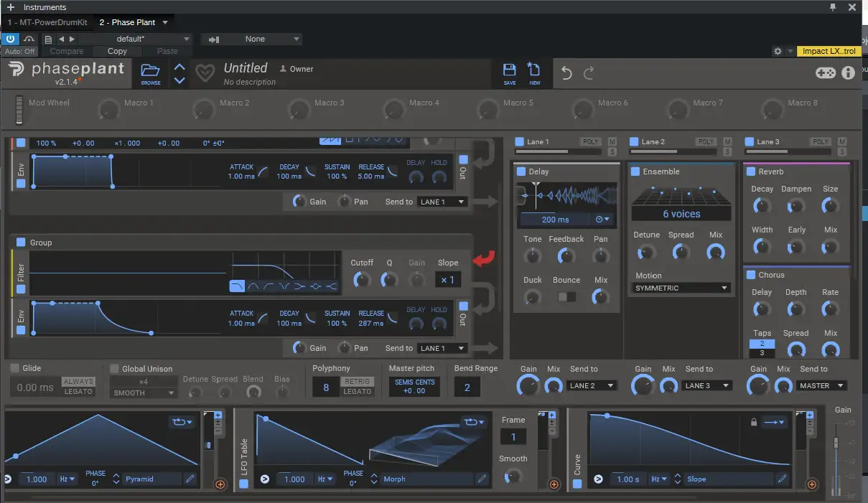Viewport: 868px width, 503px height.
Task: Open the info icon in header
Action: [848, 72]
